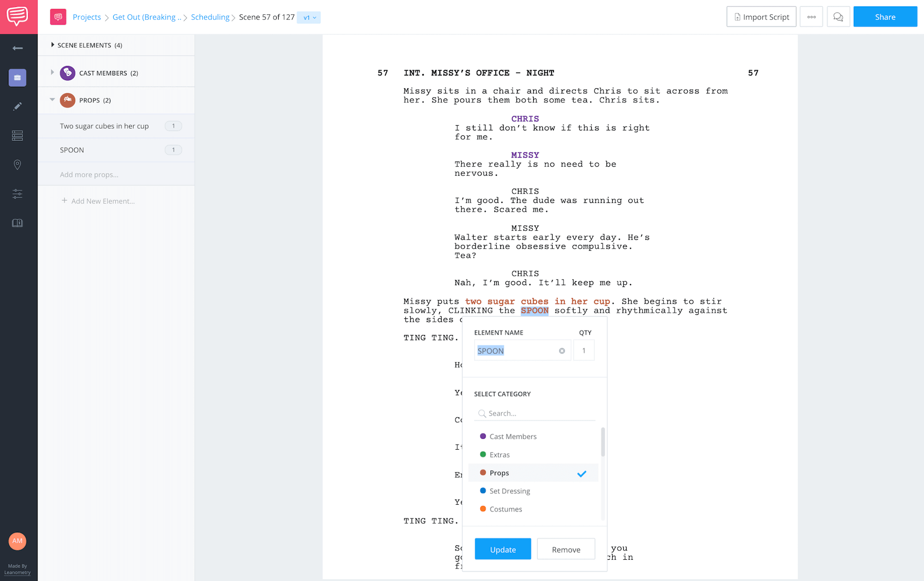Viewport: 924px width, 581px height.
Task: Open the comments speech bubble icon
Action: 838,17
